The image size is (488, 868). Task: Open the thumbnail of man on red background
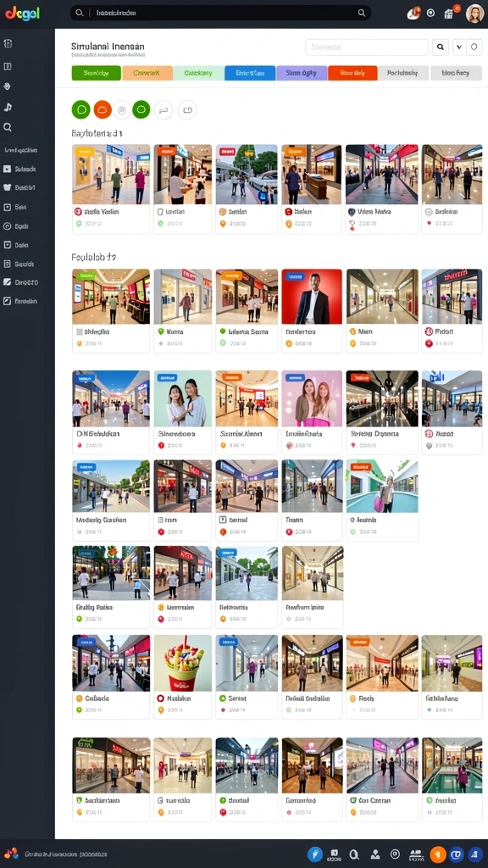(x=312, y=297)
